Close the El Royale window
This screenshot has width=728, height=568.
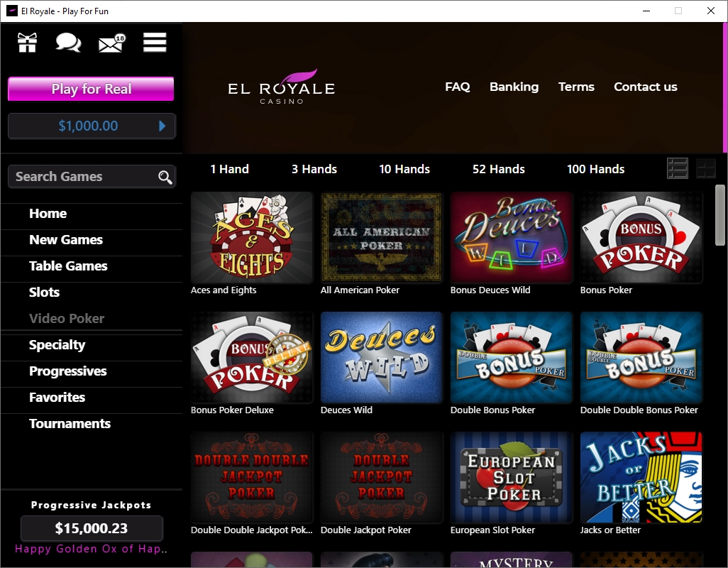710,11
